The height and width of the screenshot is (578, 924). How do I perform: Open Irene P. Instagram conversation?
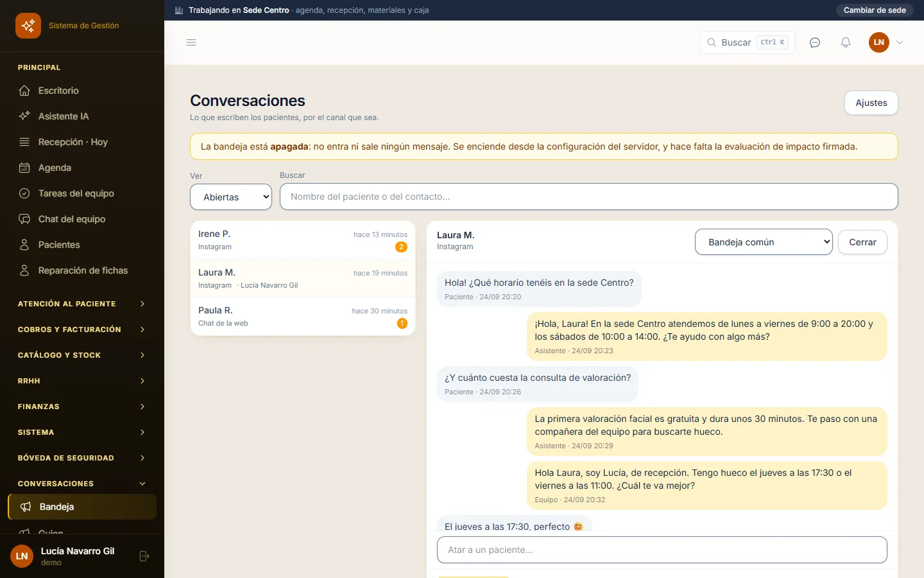coord(303,240)
